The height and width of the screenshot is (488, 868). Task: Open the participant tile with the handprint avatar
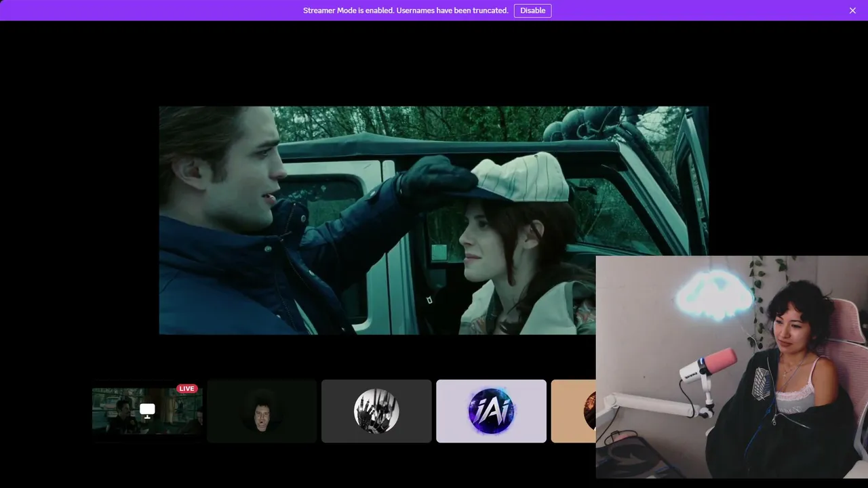point(376,411)
